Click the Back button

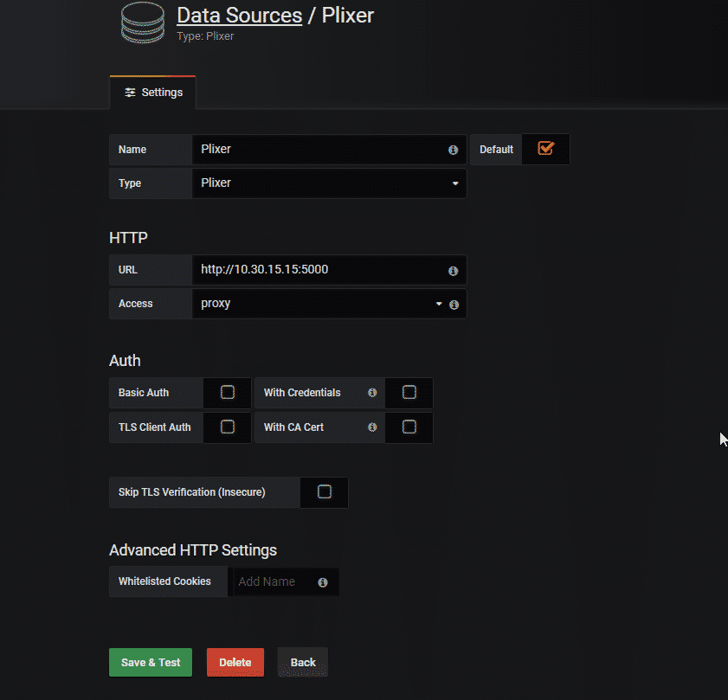[x=303, y=663]
